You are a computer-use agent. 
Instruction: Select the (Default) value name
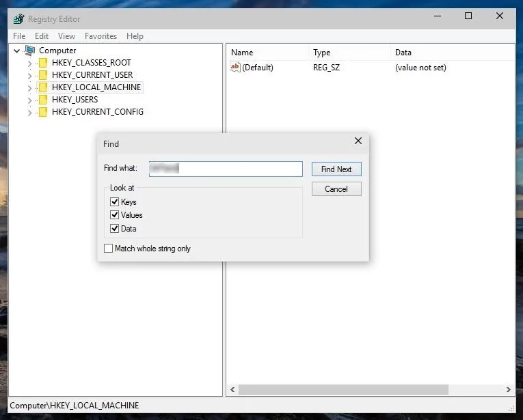[x=258, y=68]
